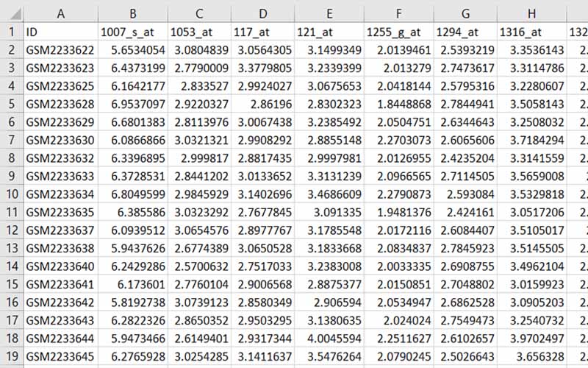The height and width of the screenshot is (368, 588).
Task: Select column F header
Action: click(398, 13)
